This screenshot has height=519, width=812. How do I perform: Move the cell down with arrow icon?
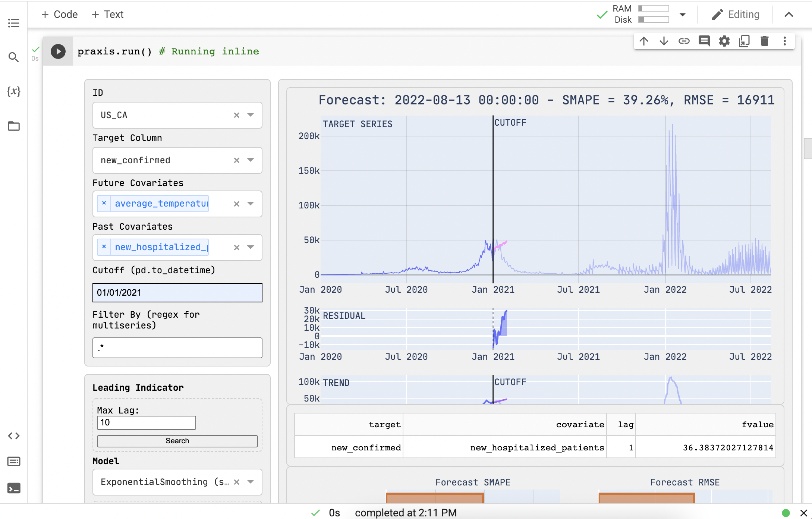(664, 41)
